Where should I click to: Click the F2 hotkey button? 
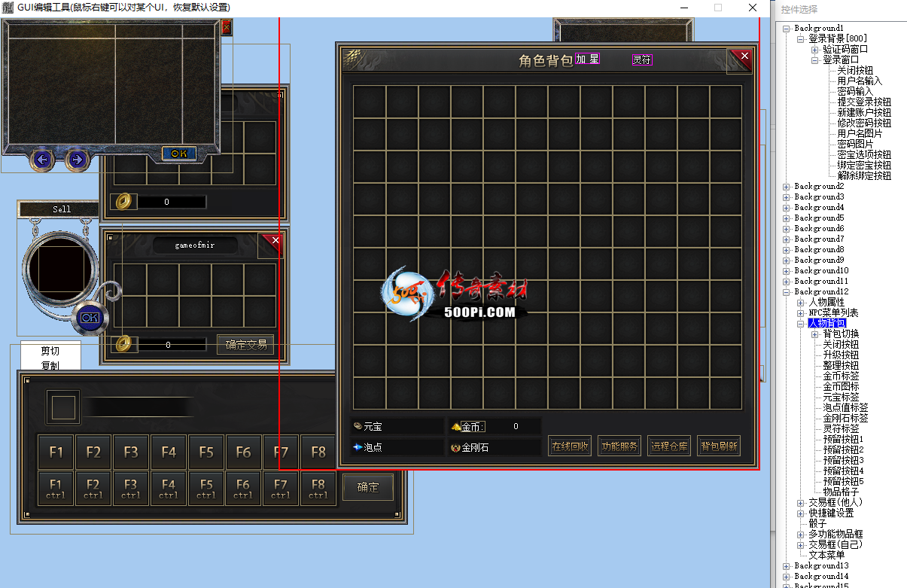click(x=93, y=452)
